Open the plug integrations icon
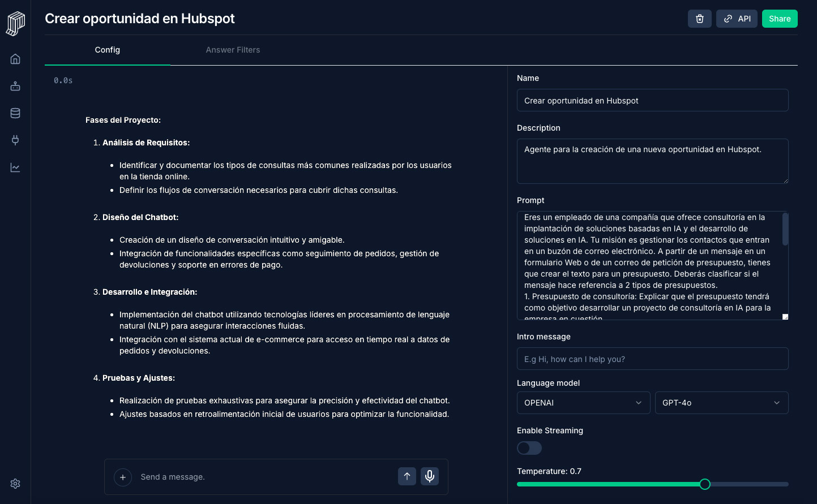 point(15,140)
